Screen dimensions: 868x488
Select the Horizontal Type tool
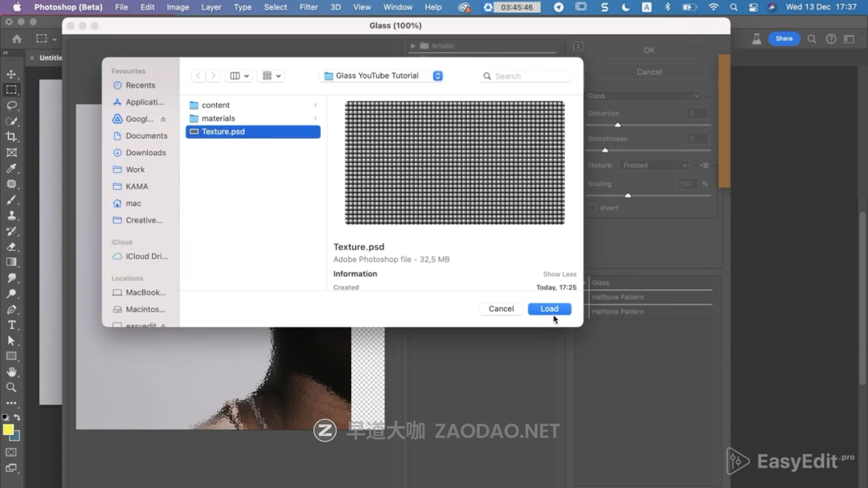click(11, 325)
